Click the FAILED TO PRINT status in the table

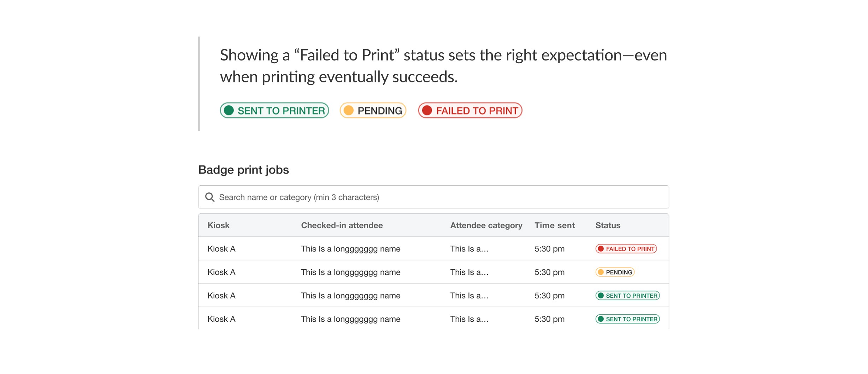[626, 249]
